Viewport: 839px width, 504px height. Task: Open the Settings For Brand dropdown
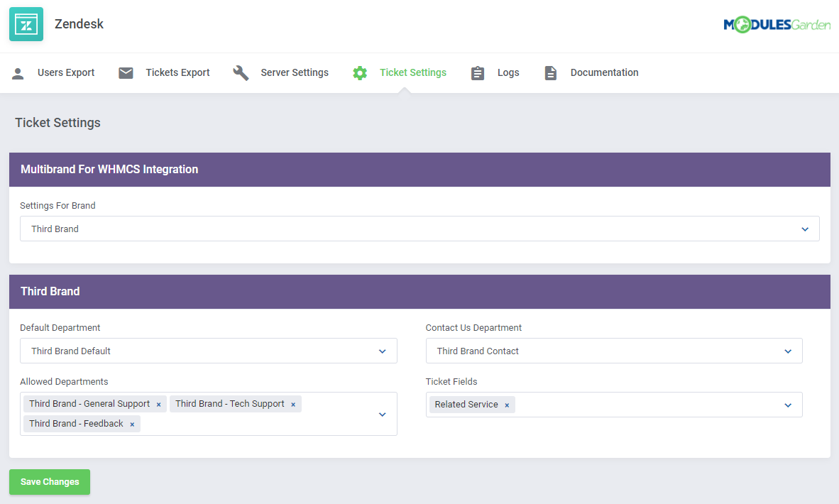[x=805, y=229]
